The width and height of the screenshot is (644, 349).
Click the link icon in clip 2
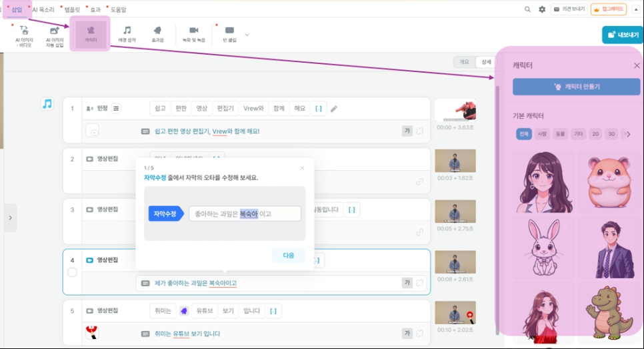pyautogui.click(x=419, y=182)
